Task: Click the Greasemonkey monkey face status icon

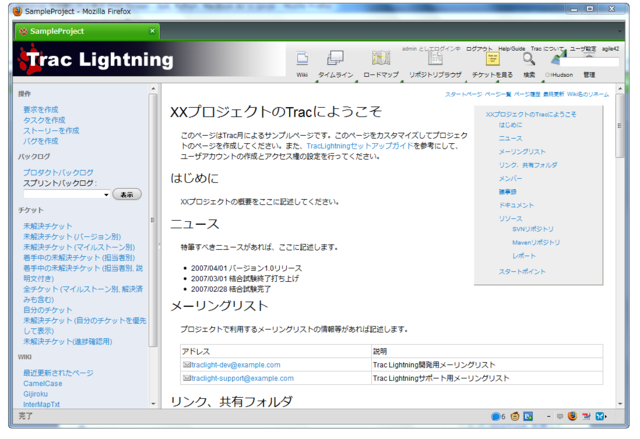Action: [515, 416]
